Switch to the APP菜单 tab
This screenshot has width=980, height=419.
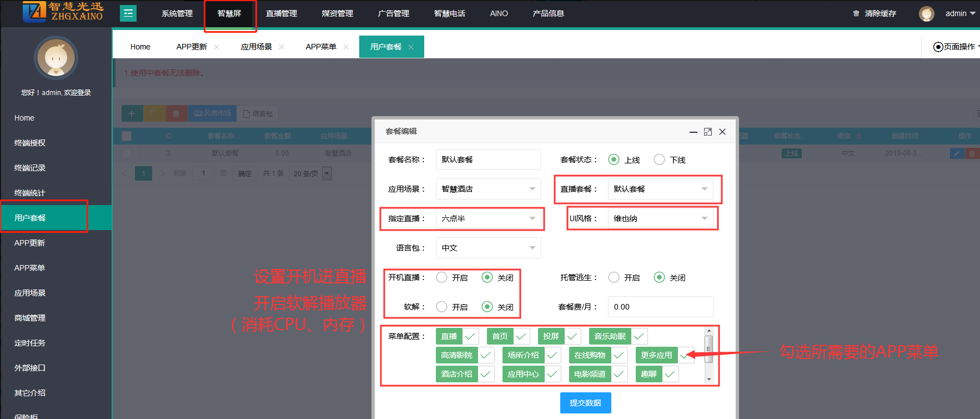[x=321, y=47]
